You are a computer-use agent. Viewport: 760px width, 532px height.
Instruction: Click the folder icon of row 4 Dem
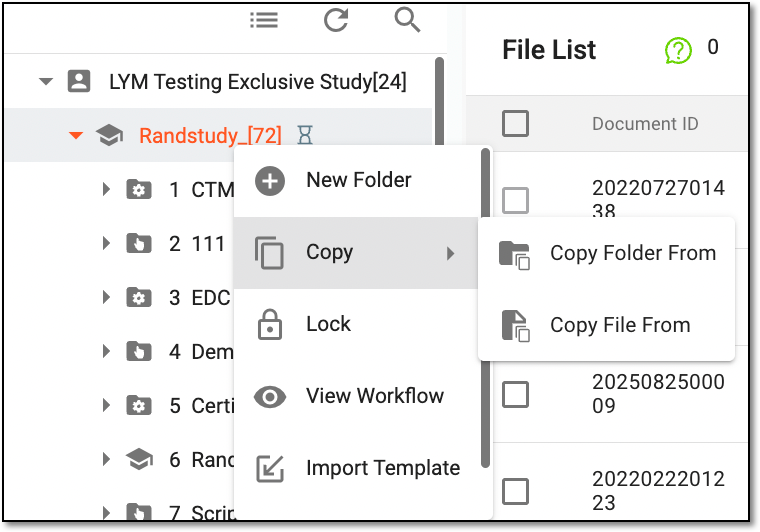click(139, 351)
